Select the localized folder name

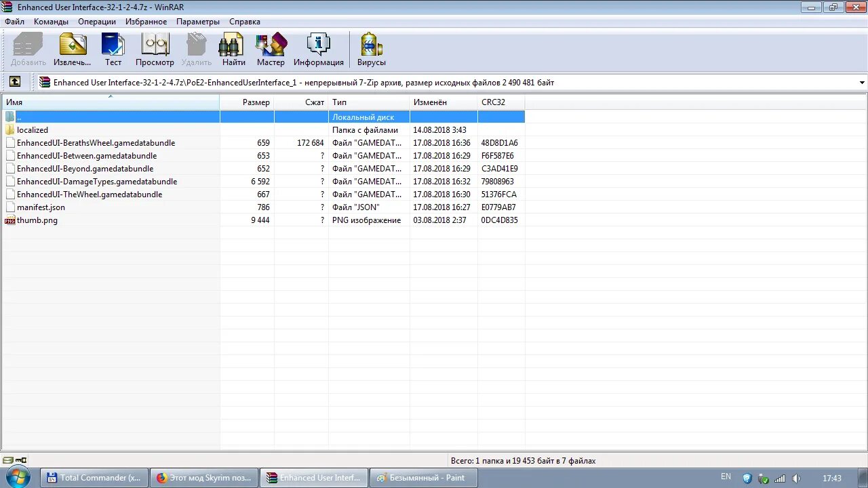[x=33, y=130]
